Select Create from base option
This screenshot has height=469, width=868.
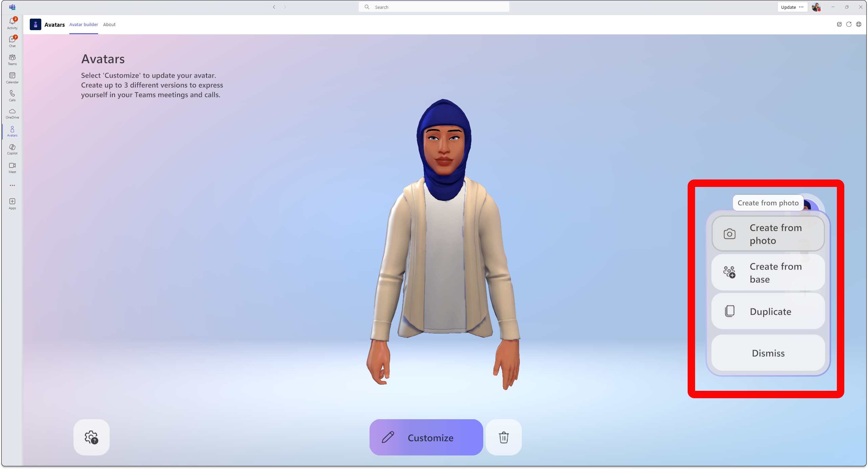pyautogui.click(x=767, y=272)
